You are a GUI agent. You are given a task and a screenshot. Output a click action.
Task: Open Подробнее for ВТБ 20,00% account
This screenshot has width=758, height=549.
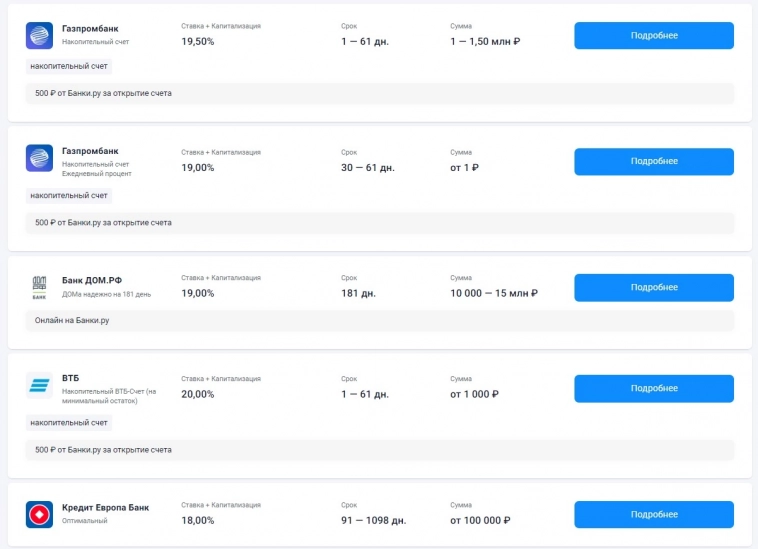[653, 389]
